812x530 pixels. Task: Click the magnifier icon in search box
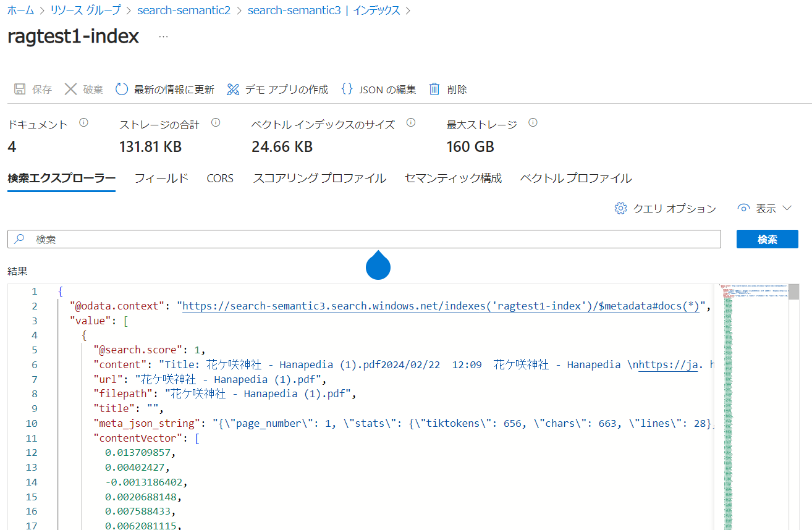20,239
